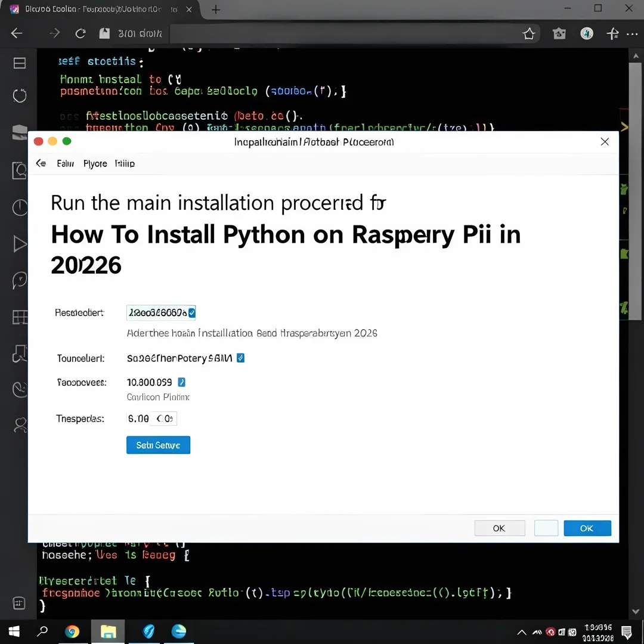Viewport: 644px width, 644px height.
Task: Click the search document sidebar icon
Action: (19, 170)
